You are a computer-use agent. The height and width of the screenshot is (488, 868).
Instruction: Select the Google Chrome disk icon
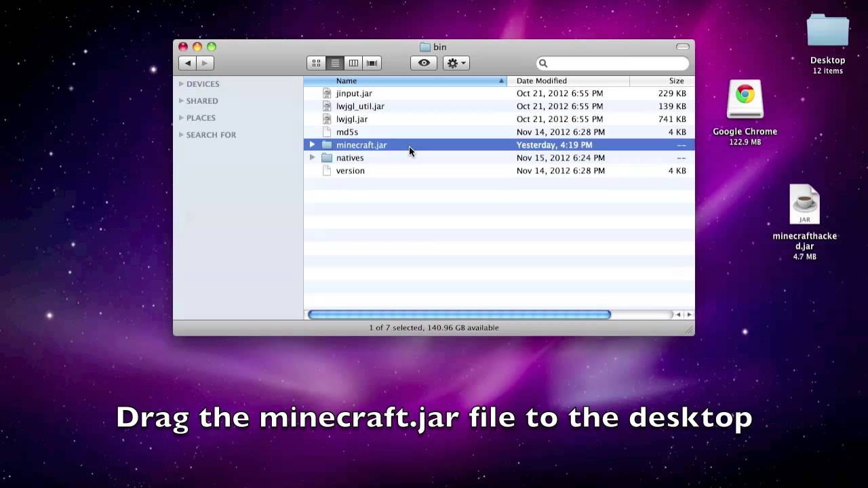pyautogui.click(x=745, y=100)
